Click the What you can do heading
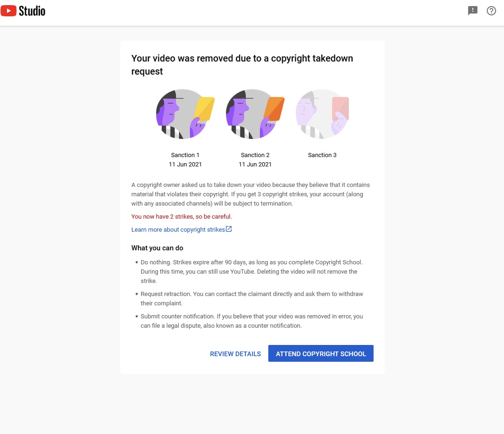Screen dimensions: 504x434 157,248
